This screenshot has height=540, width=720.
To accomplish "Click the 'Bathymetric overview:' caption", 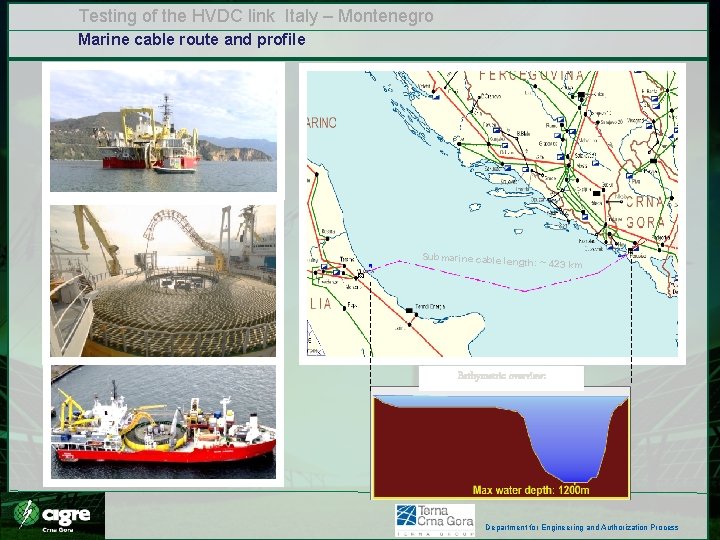I will [x=501, y=376].
